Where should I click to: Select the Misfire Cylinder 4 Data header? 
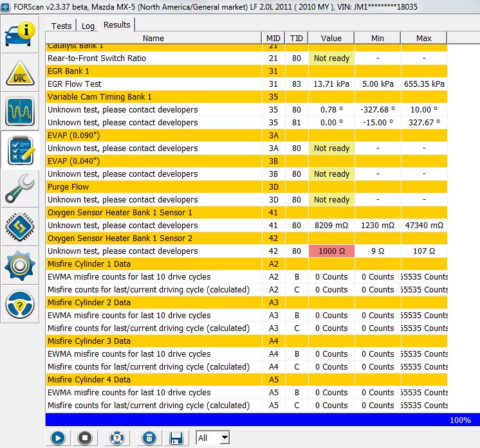coord(246,379)
